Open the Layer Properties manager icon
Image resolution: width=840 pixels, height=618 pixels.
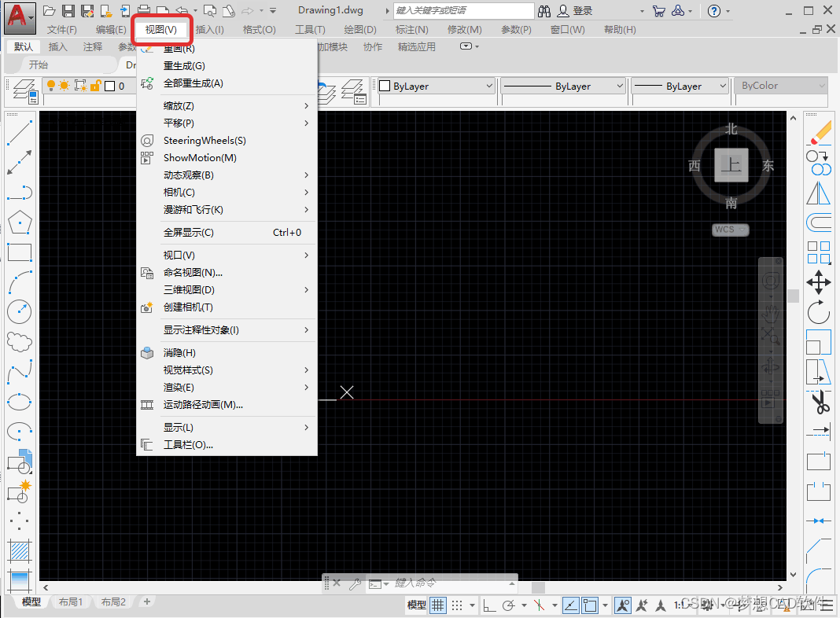click(x=24, y=90)
